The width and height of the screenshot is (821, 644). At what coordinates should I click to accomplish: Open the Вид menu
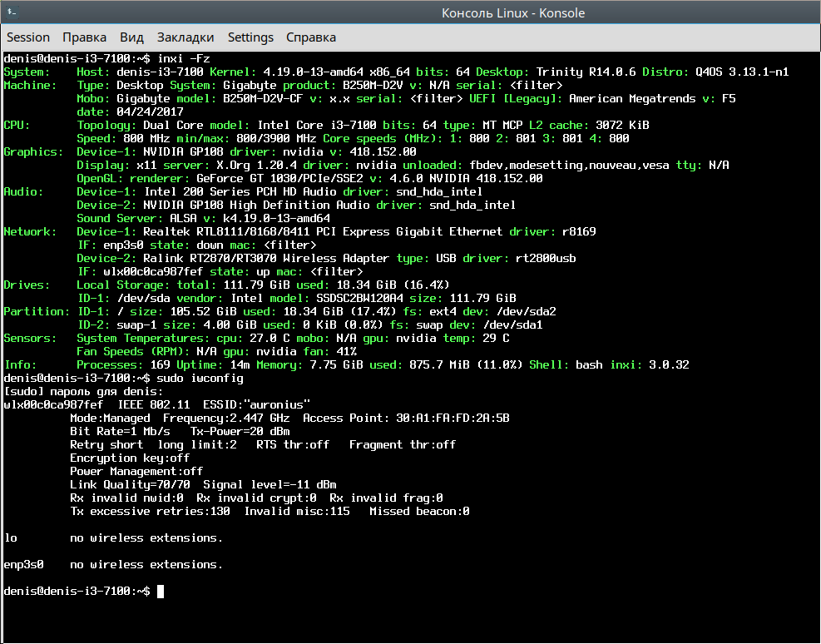pyautogui.click(x=131, y=37)
